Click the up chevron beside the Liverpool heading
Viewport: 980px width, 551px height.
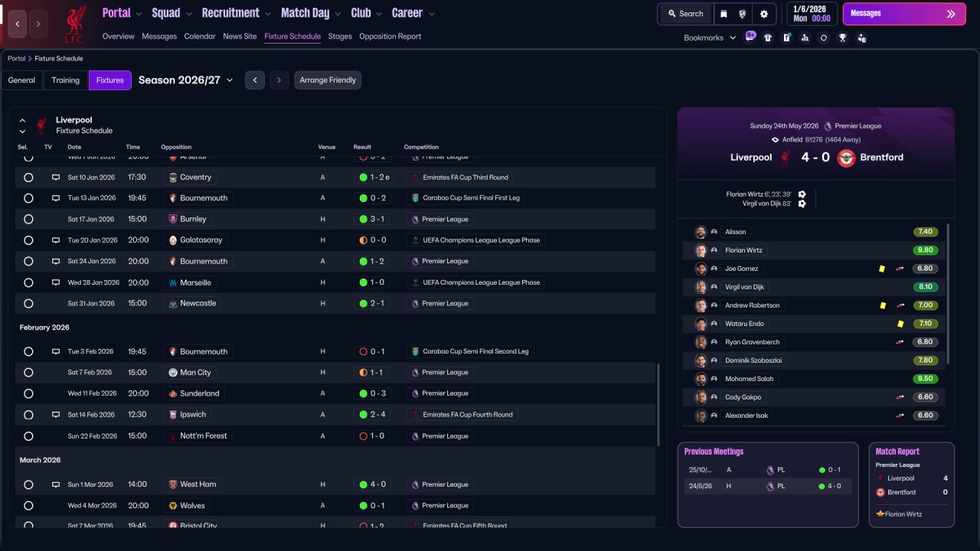[22, 120]
